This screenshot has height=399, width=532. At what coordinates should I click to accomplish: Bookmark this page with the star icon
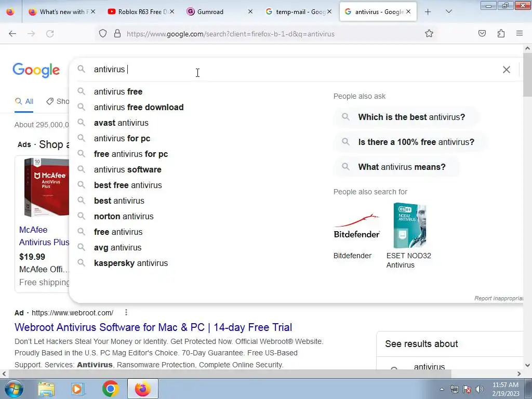[x=429, y=34]
